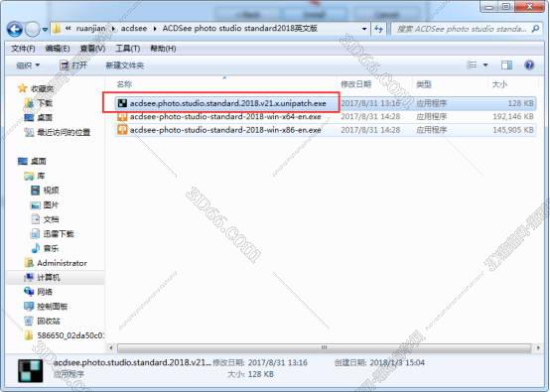Open the 工具(T) menu

[128, 49]
